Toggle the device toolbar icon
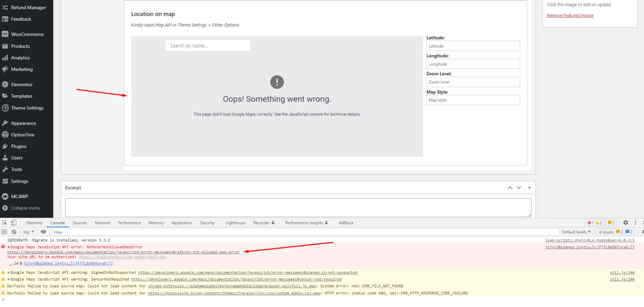Viewport: 644px width, 307px height. (14, 223)
